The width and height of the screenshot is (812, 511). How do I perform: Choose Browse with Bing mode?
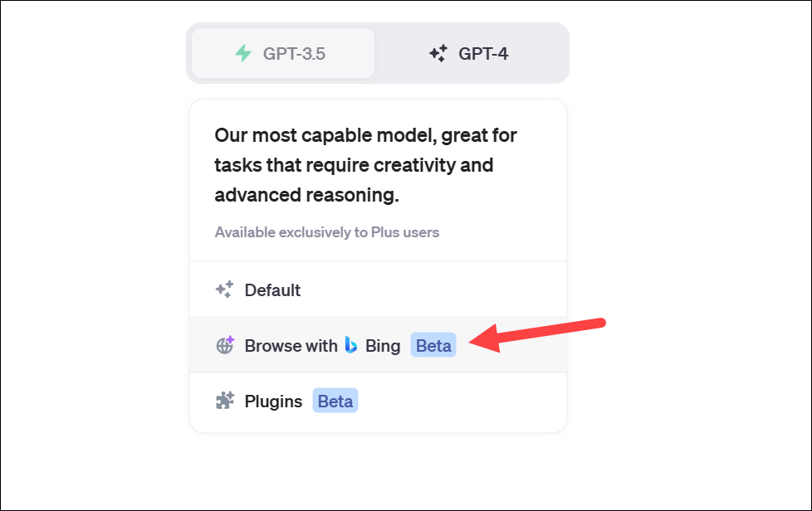click(378, 345)
